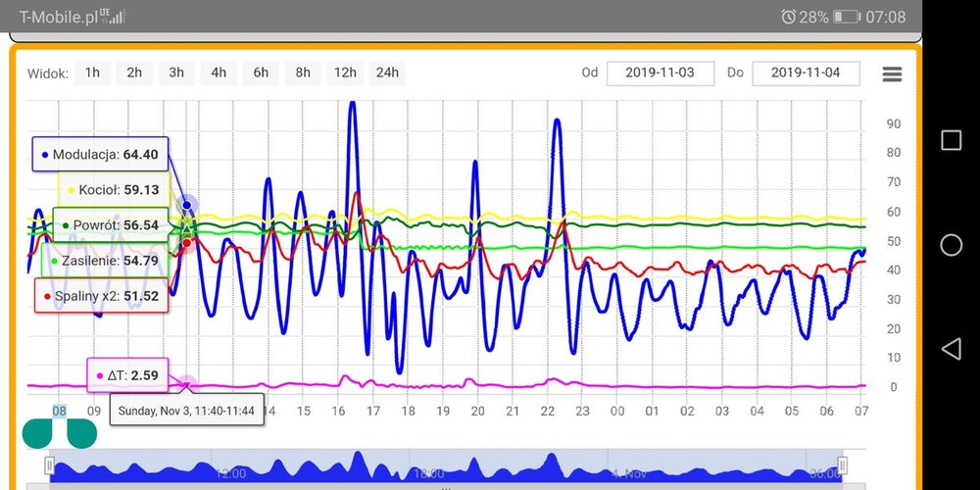Screen dimensions: 980x490
Task: Edit the Do end date field
Action: click(806, 73)
